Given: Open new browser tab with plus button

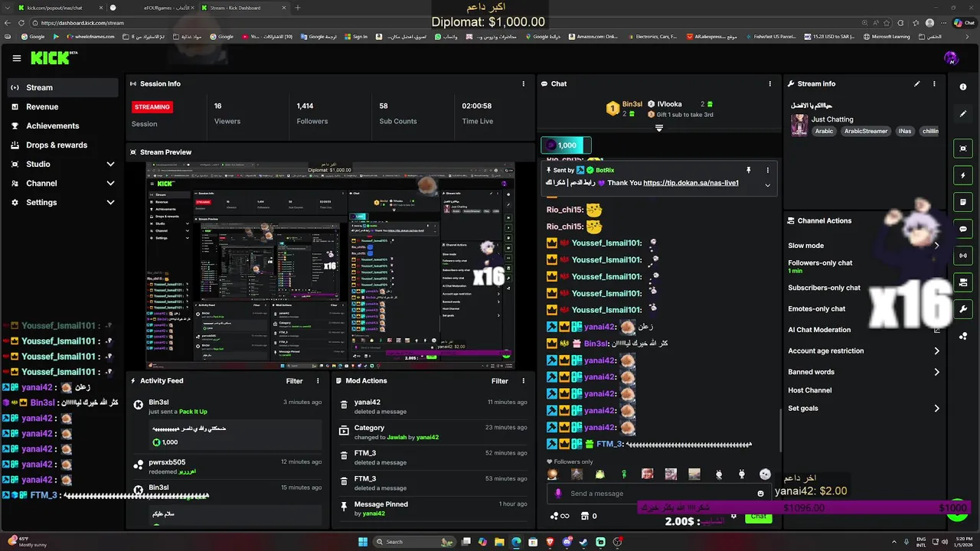Looking at the screenshot, I should 298,8.
